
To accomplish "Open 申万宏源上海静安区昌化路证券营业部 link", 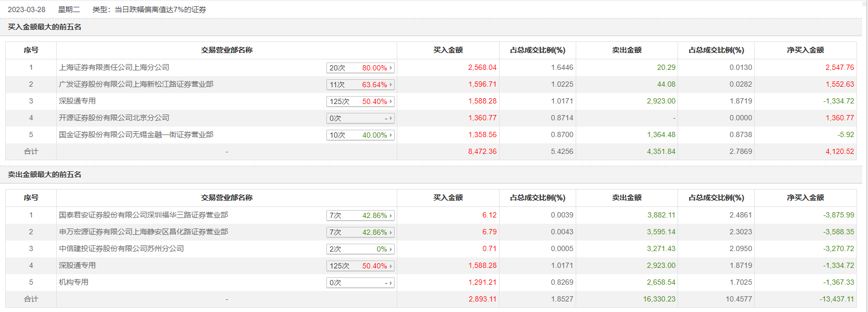I will pos(143,232).
